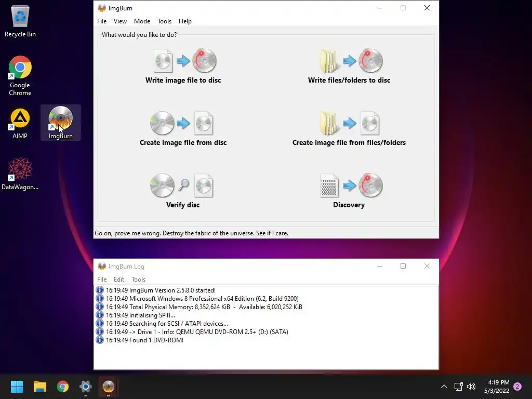The image size is (532, 399).
Task: Select the DataWagon desktop shortcut
Action: click(20, 174)
